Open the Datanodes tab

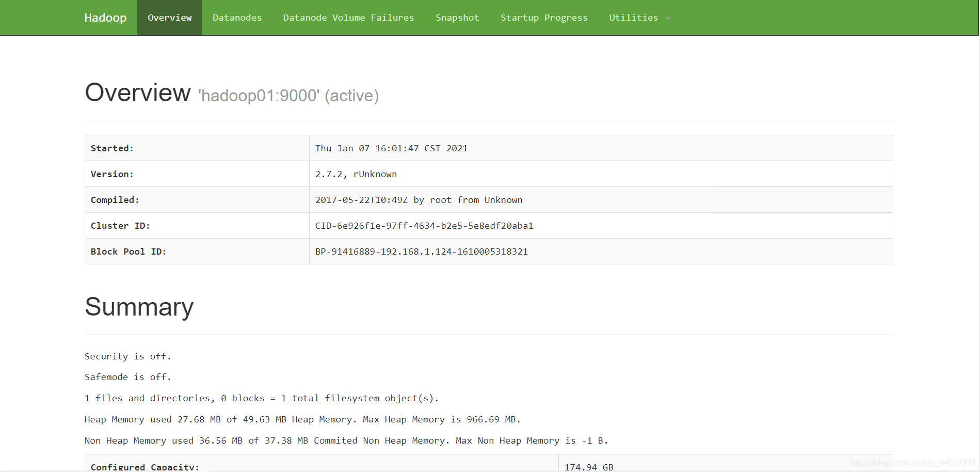pos(237,18)
